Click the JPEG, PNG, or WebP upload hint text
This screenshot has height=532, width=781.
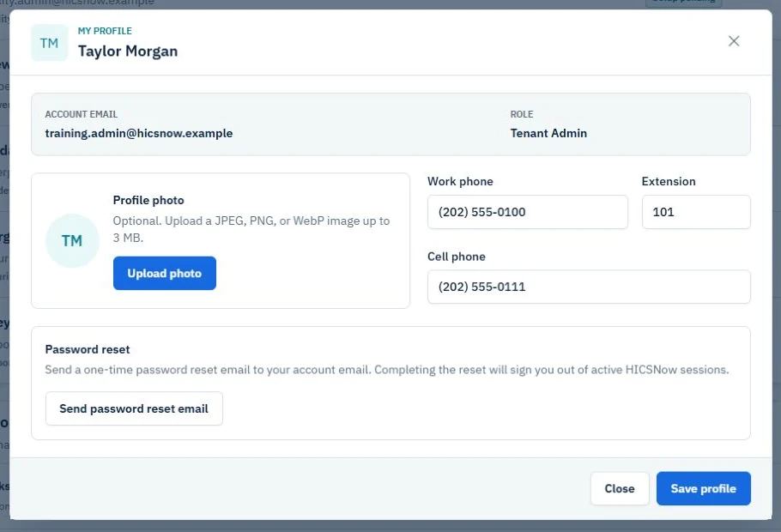click(251, 229)
